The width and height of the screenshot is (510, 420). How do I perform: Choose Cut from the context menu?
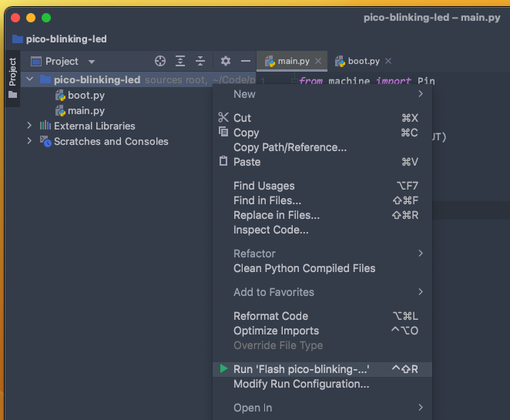coord(322,118)
